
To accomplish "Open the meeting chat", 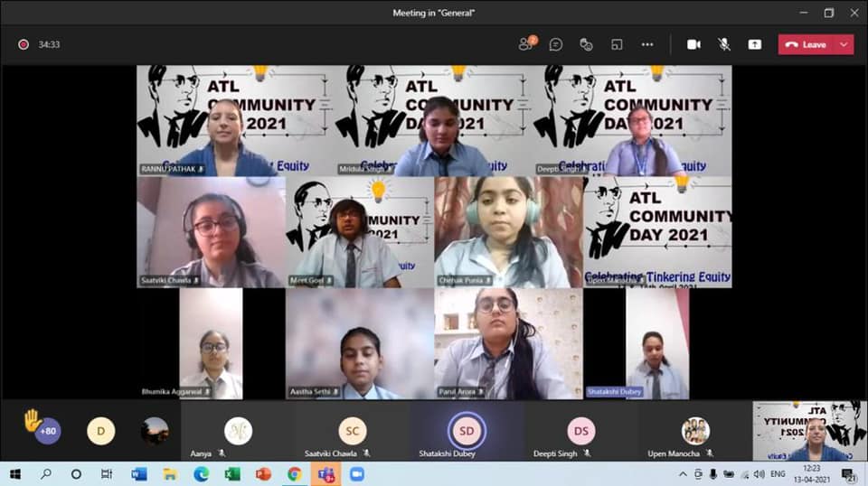I will tap(556, 44).
